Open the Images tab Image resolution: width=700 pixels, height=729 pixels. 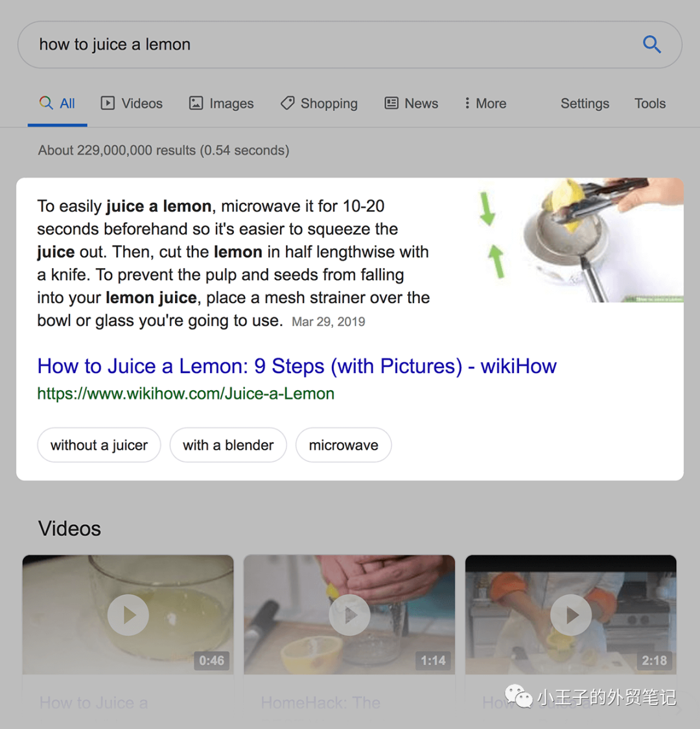point(222,103)
